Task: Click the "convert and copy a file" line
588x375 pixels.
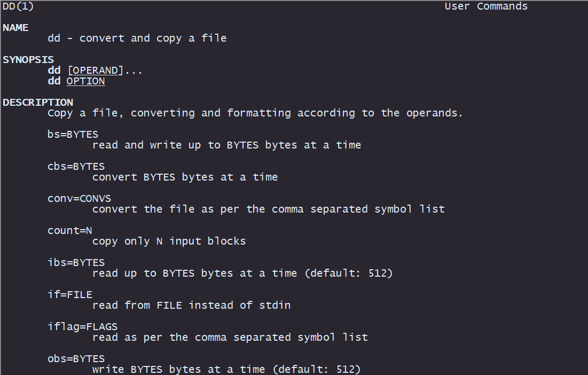Action: point(137,38)
